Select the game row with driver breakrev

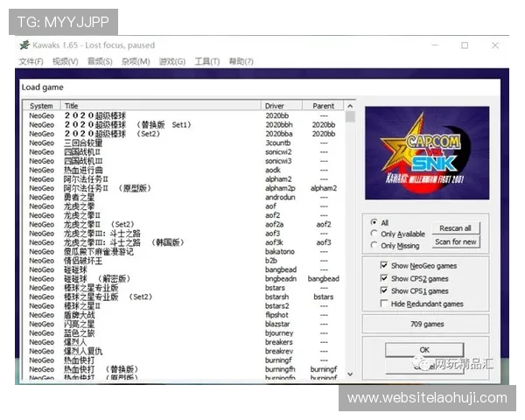[x=184, y=351]
